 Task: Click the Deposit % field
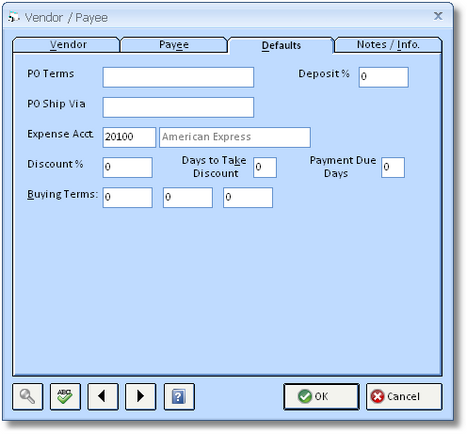[383, 77]
